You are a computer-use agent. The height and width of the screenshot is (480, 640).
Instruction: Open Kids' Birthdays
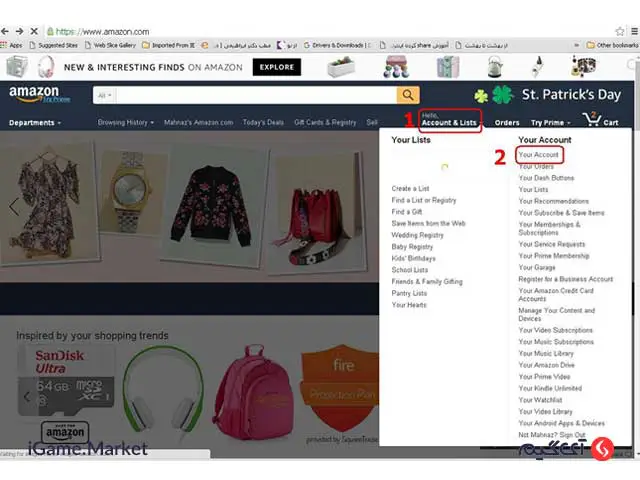(x=413, y=258)
